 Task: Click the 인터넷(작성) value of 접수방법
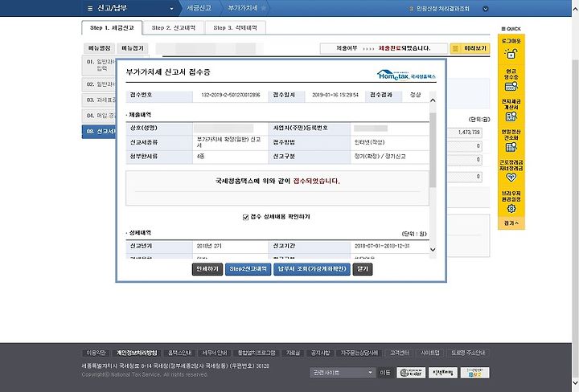tap(369, 142)
